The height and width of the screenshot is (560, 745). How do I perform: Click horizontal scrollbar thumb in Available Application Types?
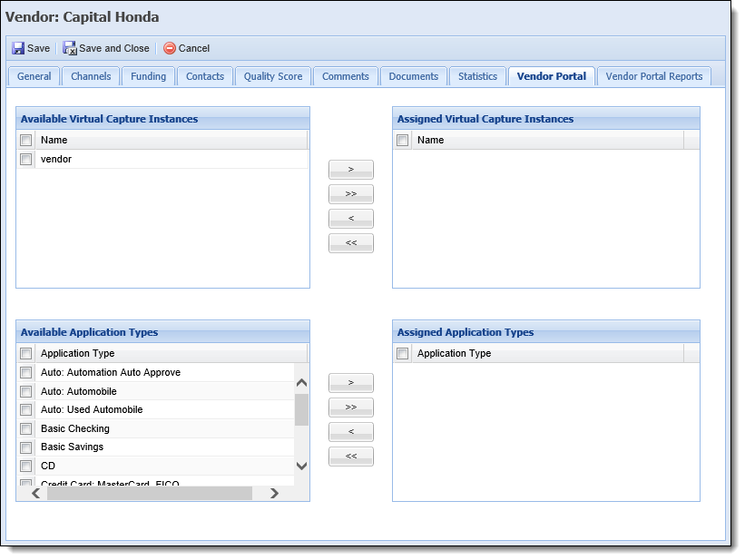[x=149, y=494]
